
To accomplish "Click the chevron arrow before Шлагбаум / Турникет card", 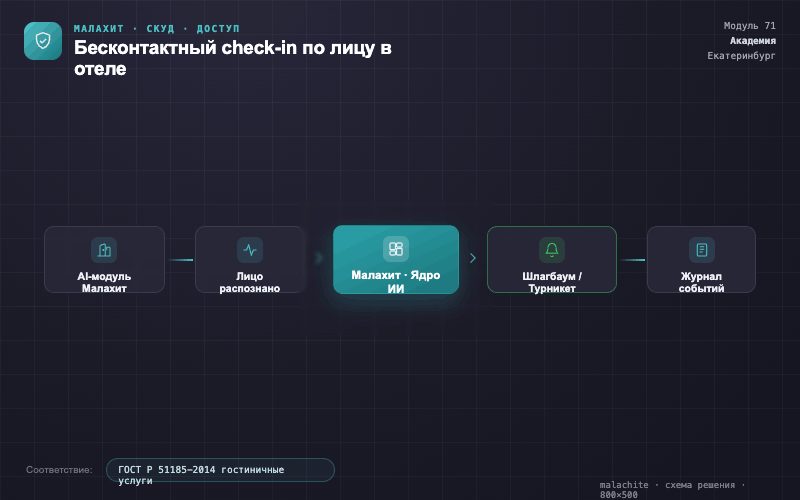I will click(x=473, y=258).
